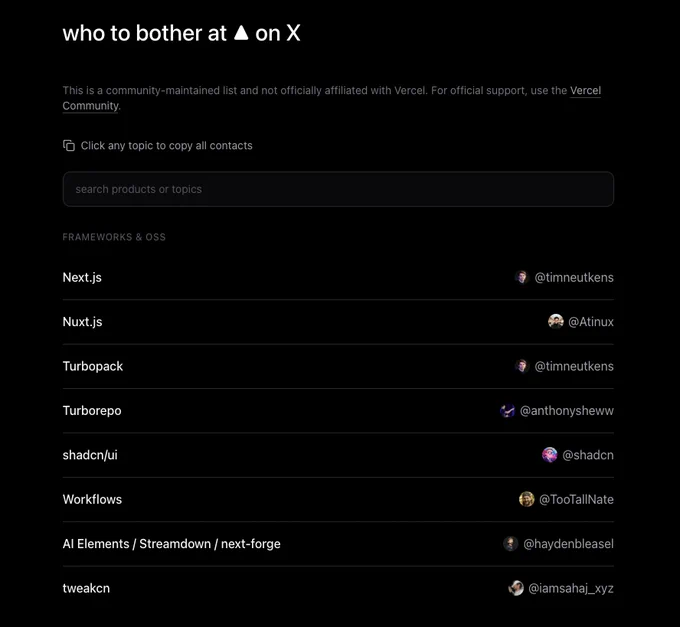The height and width of the screenshot is (627, 680).
Task: Click the shadcn avatar icon
Action: point(550,455)
